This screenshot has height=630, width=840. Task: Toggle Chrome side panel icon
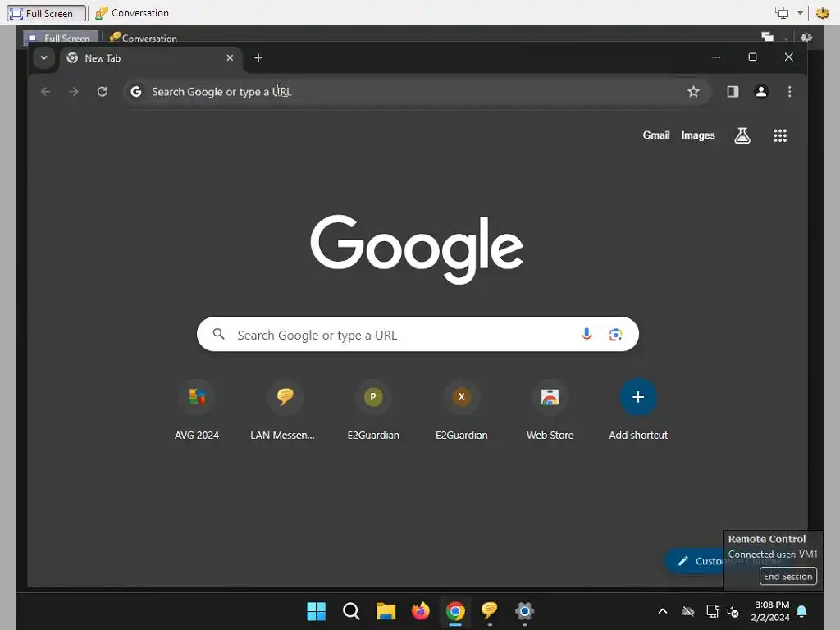(733, 92)
